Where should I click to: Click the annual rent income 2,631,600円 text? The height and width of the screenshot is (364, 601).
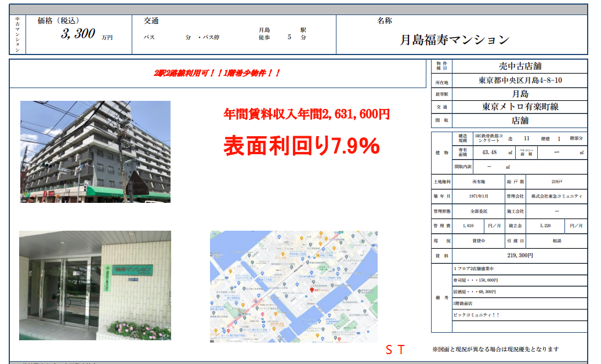306,114
